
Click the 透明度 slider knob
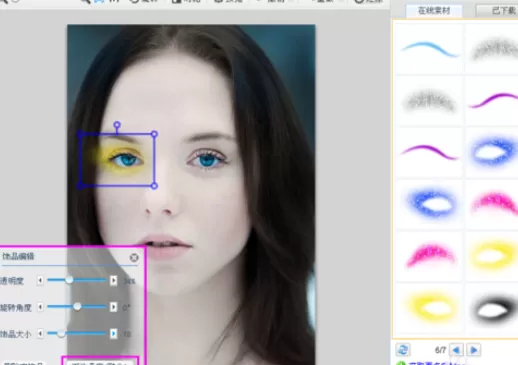pos(69,280)
